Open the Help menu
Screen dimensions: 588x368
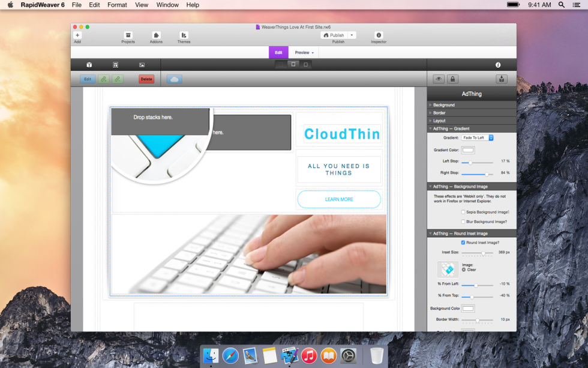point(193,5)
